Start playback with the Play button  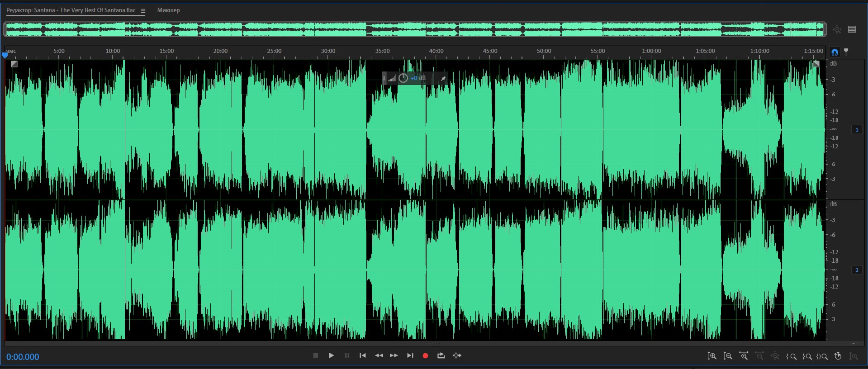pos(331,355)
